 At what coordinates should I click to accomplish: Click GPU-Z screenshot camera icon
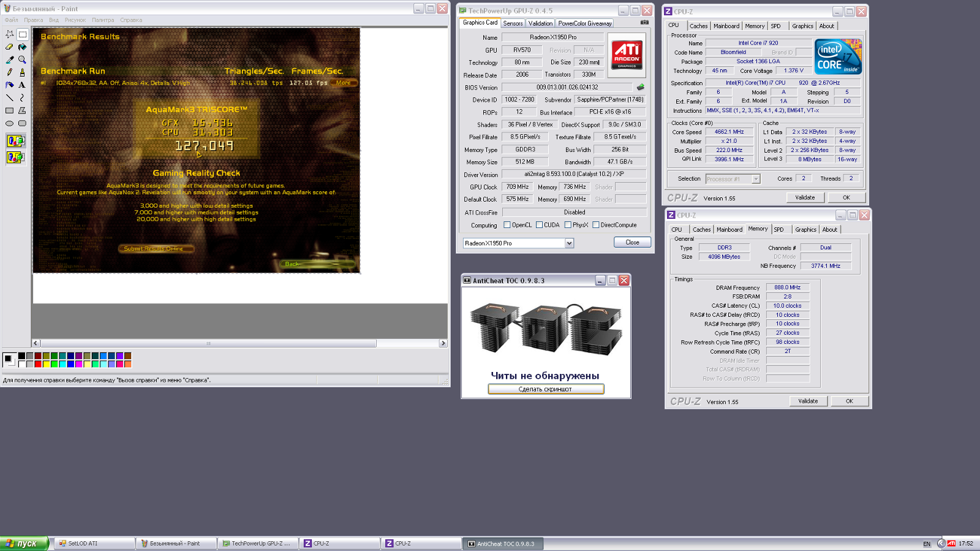tap(644, 23)
